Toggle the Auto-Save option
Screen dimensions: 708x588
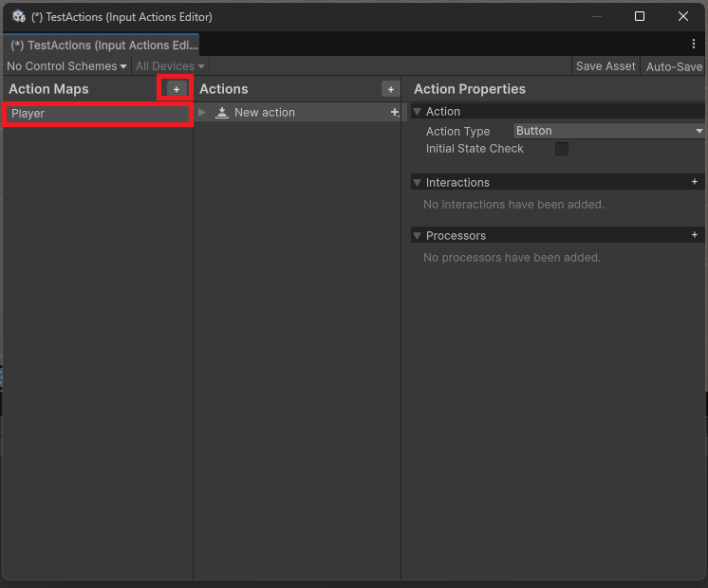pyautogui.click(x=674, y=66)
